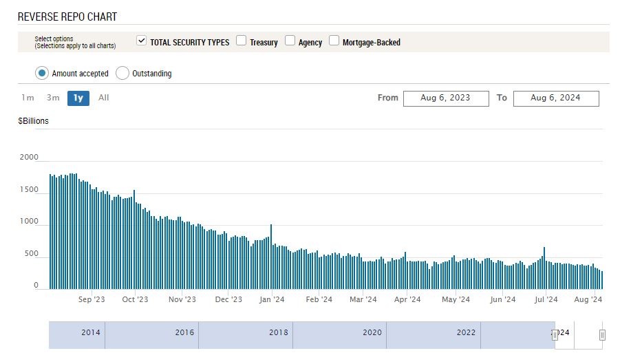The width and height of the screenshot is (631, 364).
Task: Click the From date field
Action: (445, 98)
